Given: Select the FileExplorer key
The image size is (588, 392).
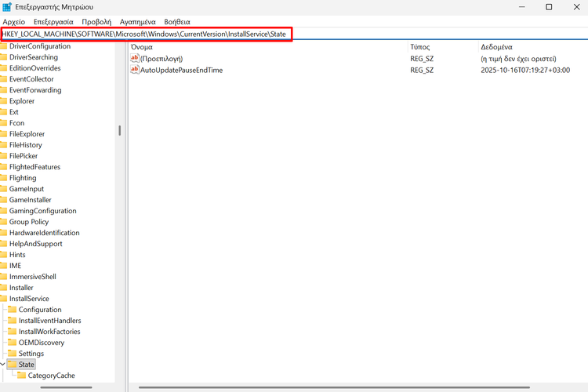Looking at the screenshot, I should [x=27, y=134].
